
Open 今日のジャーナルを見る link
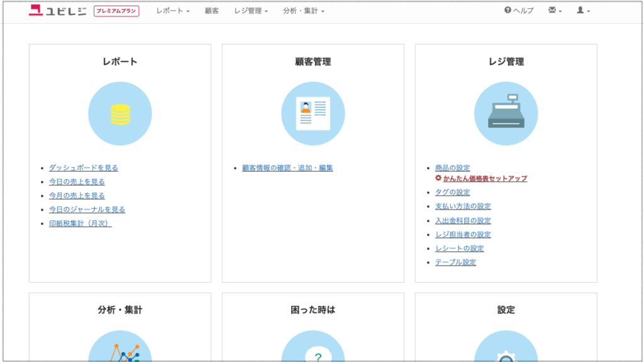point(87,210)
